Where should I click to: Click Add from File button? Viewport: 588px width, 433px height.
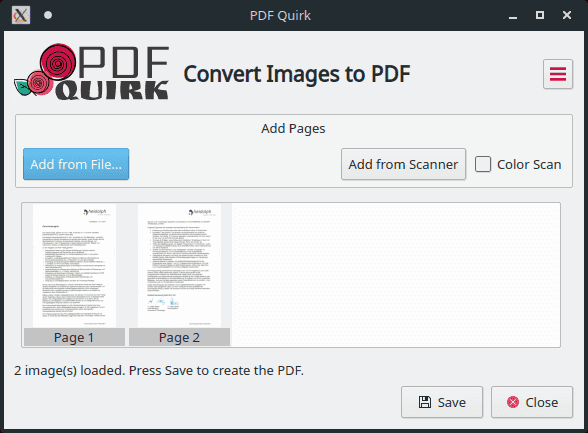76,164
